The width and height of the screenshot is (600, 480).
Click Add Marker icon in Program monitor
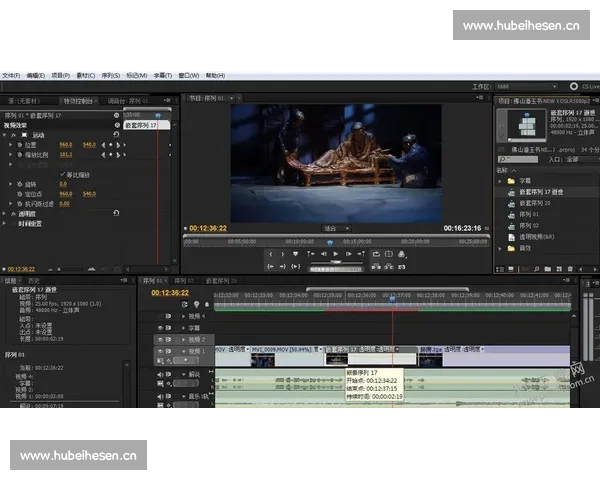[295, 254]
